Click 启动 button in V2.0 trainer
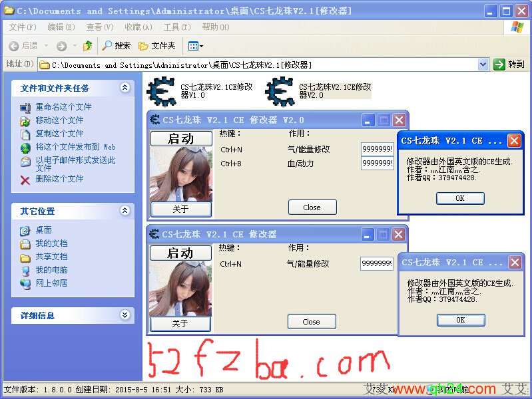The height and width of the screenshot is (399, 532). (180, 138)
